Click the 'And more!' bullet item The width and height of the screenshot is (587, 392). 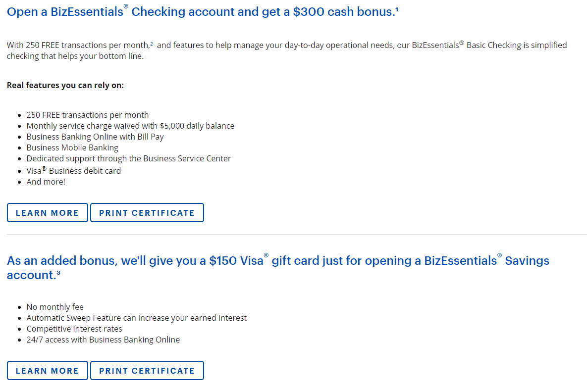point(46,182)
